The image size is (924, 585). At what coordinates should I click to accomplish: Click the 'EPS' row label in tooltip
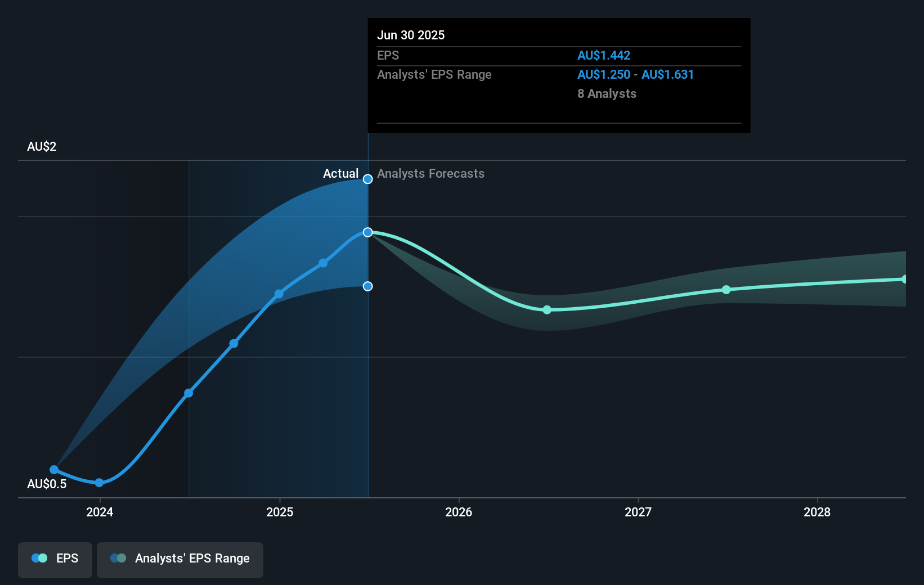[x=388, y=56]
